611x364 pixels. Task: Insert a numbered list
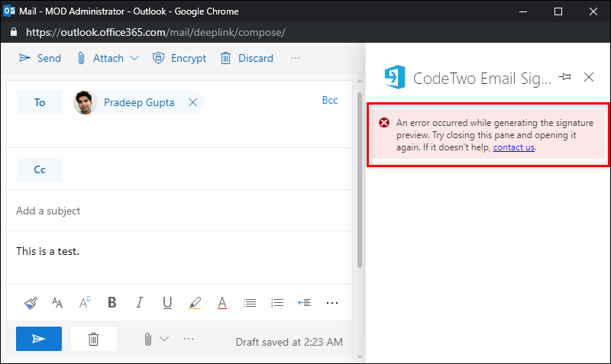277,303
